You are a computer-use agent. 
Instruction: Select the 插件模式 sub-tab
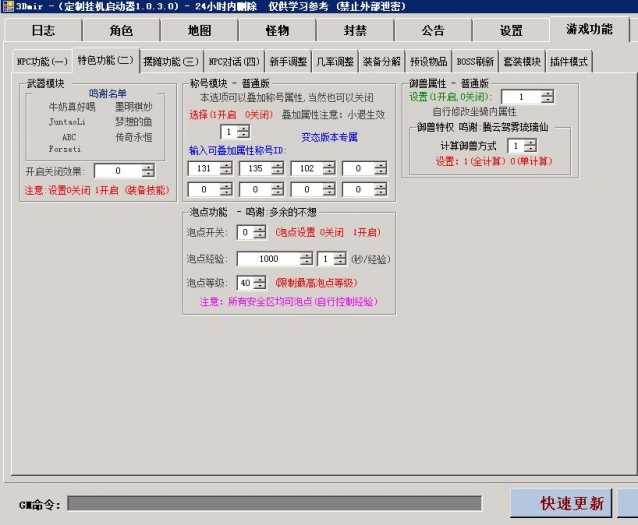tap(569, 61)
